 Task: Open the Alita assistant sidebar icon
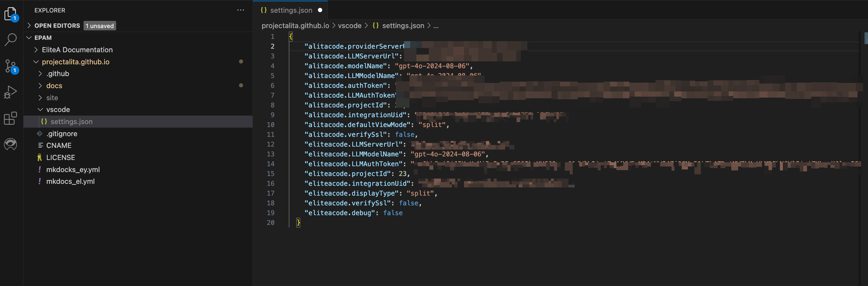pyautogui.click(x=10, y=144)
